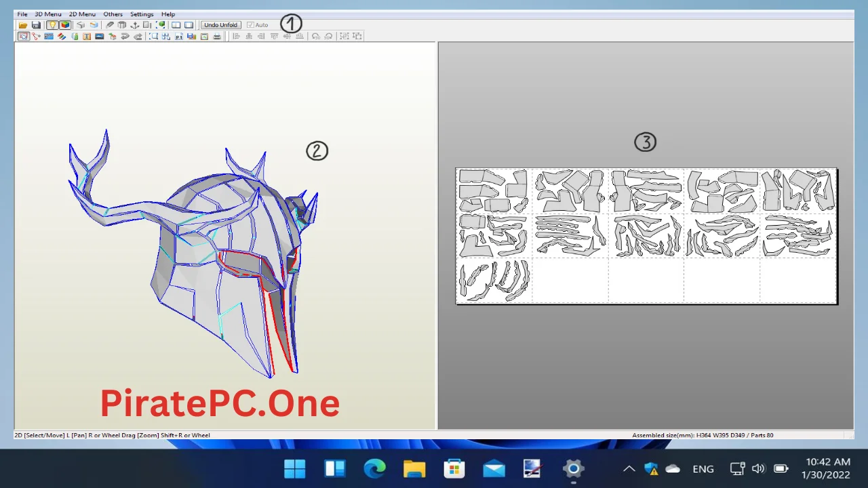
Task: Toggle the Auto checkbox
Action: [x=258, y=25]
